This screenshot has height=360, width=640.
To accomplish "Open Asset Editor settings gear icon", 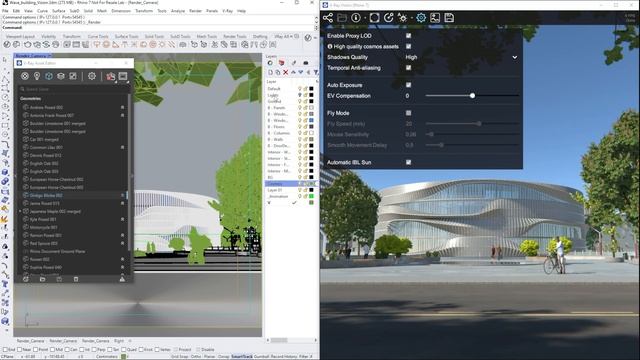I will point(92,76).
